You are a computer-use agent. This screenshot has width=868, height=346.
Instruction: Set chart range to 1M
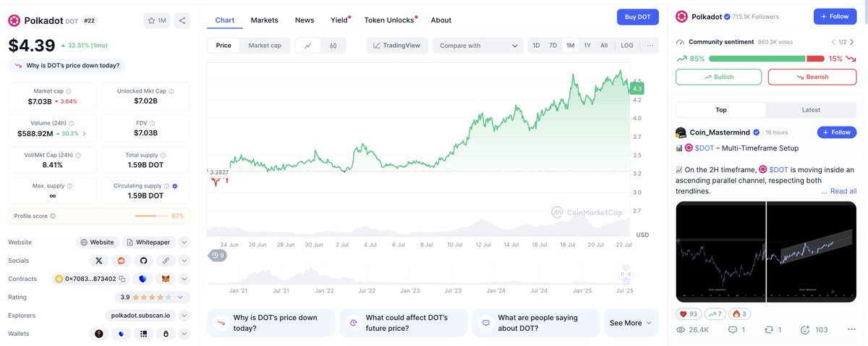pyautogui.click(x=570, y=45)
